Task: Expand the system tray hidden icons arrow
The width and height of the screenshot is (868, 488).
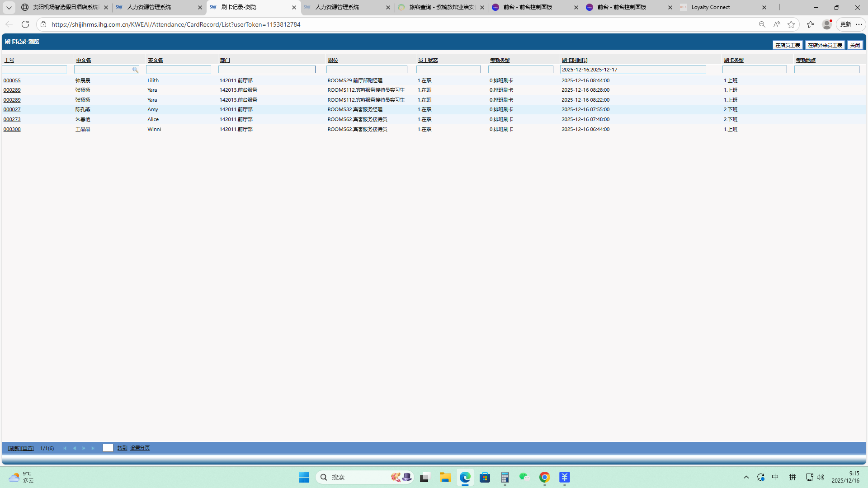Action: coord(746,477)
